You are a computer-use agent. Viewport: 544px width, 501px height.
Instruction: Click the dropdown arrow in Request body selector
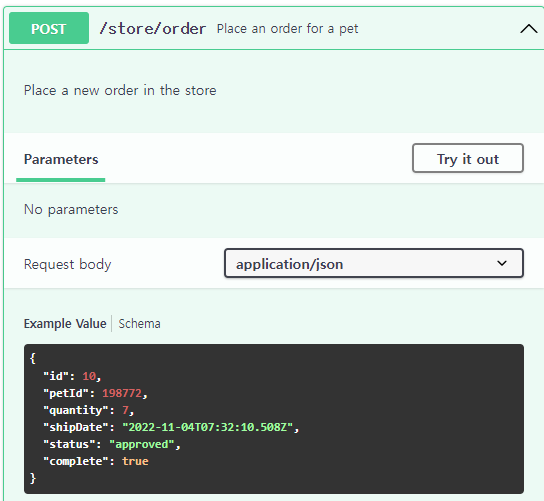502,263
